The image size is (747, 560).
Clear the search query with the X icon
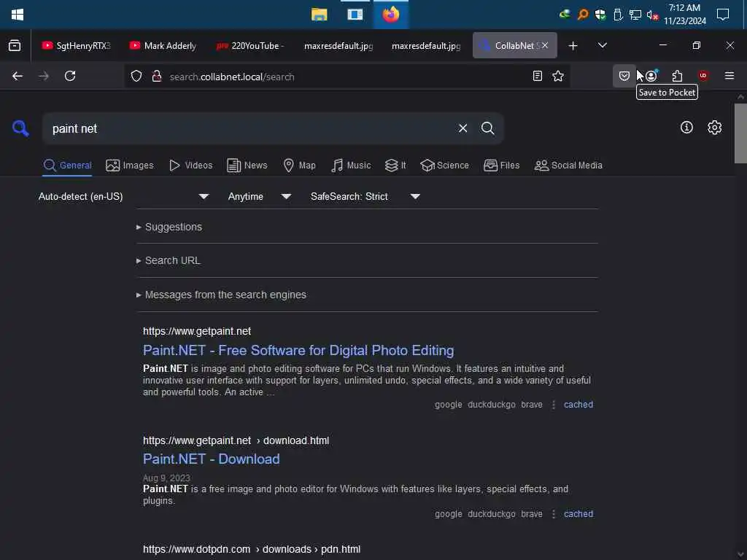coord(462,128)
